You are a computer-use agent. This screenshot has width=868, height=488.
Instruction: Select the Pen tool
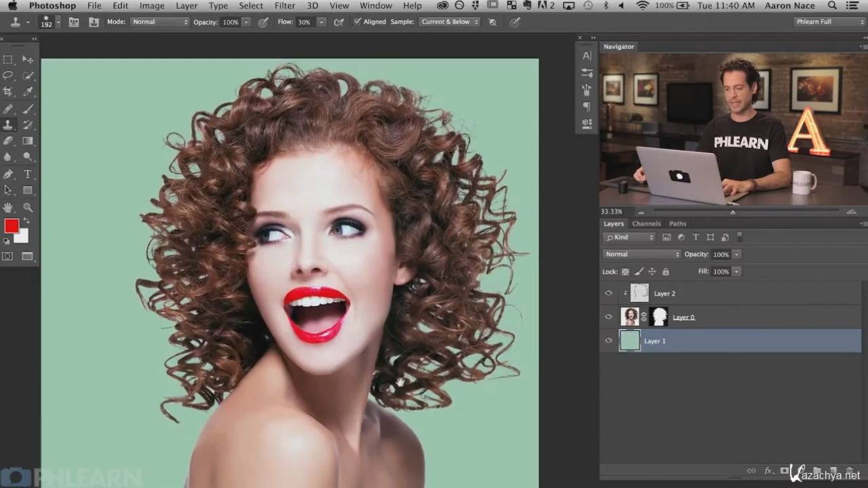pyautogui.click(x=8, y=174)
